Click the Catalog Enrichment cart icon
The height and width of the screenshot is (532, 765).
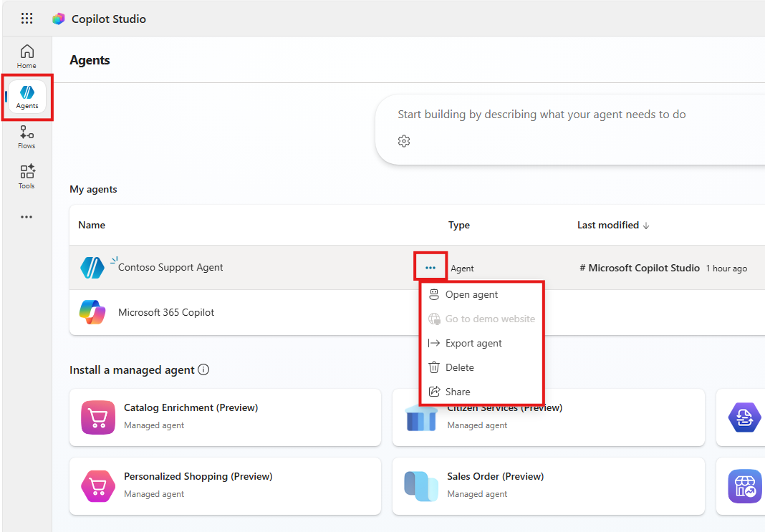98,417
